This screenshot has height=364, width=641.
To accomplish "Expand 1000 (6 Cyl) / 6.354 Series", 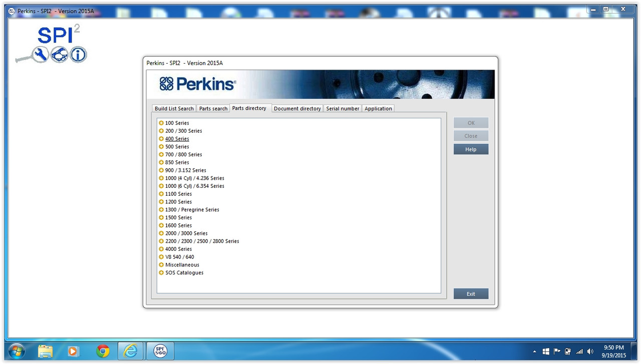I will tap(161, 186).
